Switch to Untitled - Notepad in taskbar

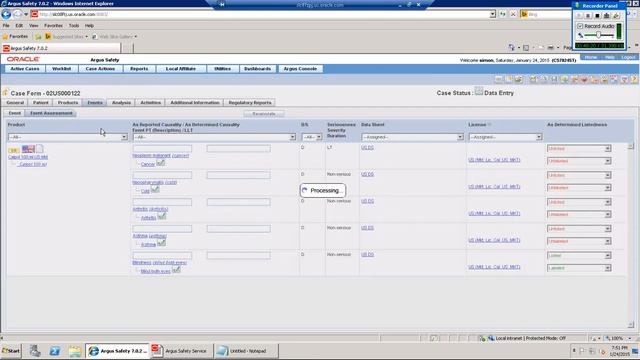246,351
